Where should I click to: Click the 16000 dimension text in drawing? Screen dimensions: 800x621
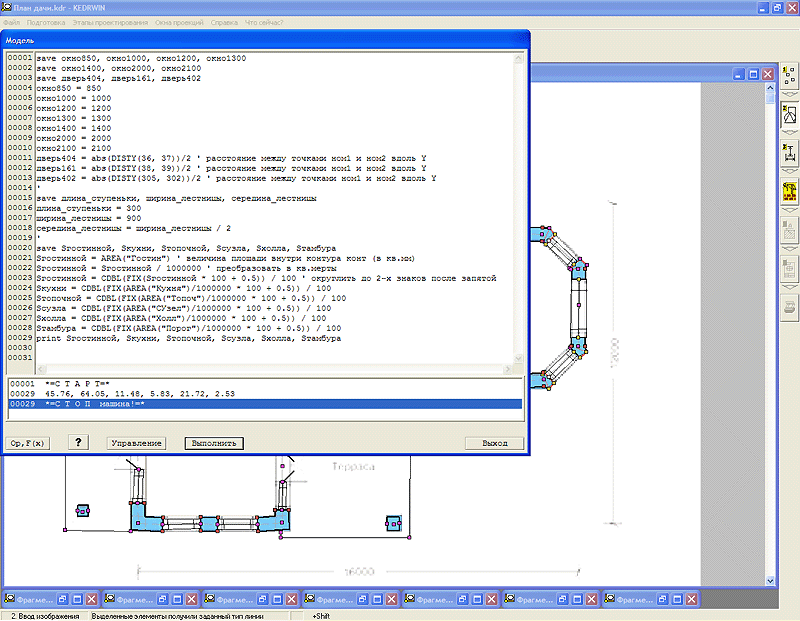[359, 572]
